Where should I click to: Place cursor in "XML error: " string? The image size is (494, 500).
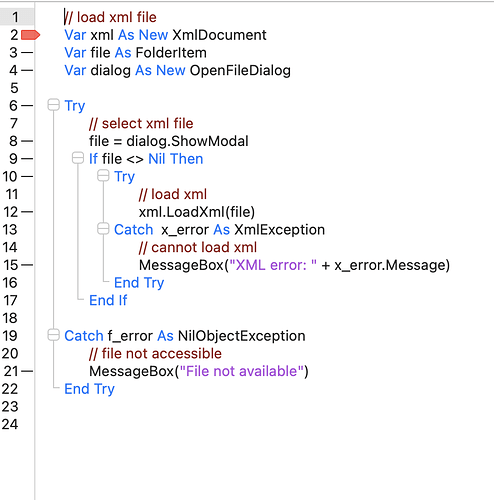click(x=273, y=265)
